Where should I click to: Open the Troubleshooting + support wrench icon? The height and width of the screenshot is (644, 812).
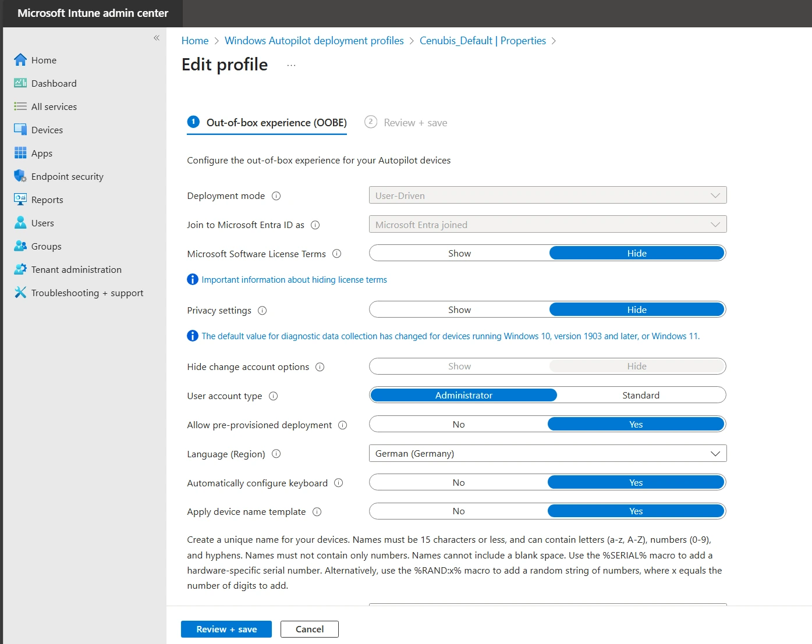[20, 293]
